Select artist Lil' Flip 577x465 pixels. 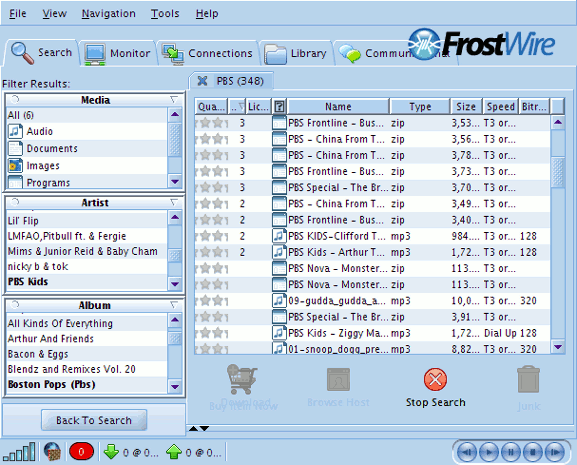pyautogui.click(x=87, y=221)
